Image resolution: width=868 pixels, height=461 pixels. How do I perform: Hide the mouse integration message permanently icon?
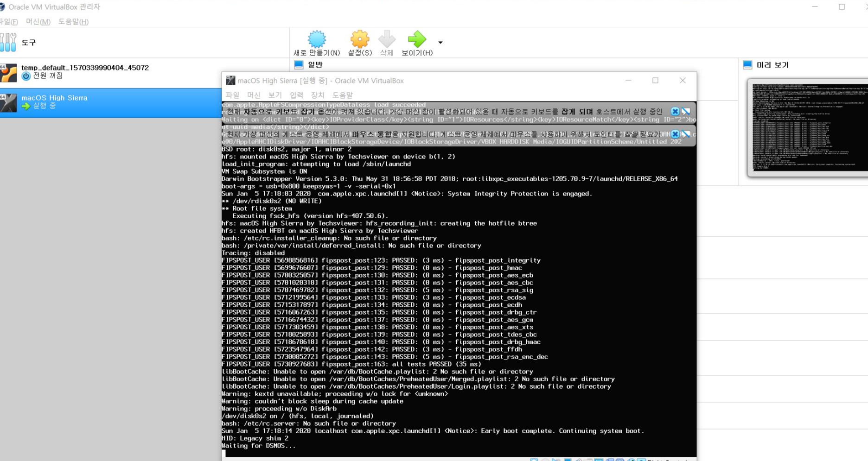[x=686, y=134]
